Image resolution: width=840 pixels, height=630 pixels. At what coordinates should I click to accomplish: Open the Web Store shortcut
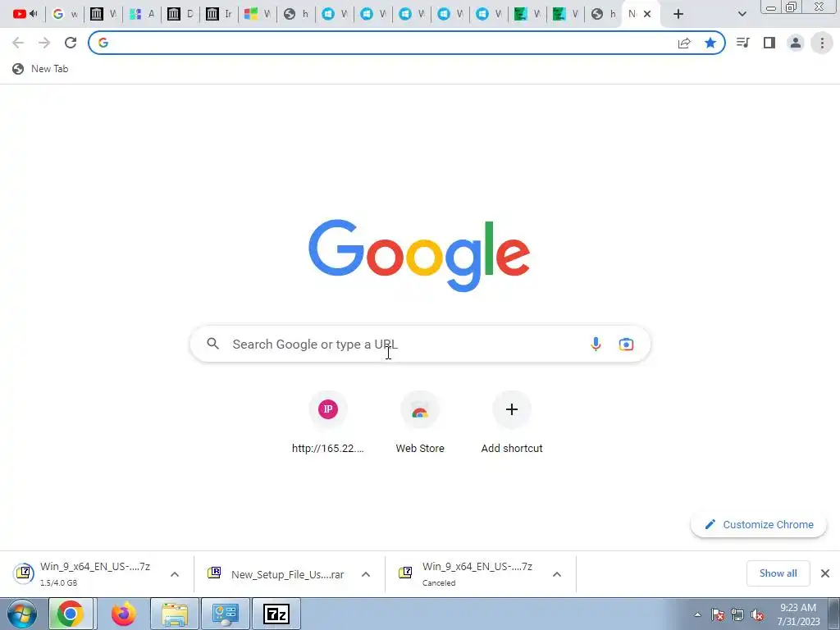[x=420, y=423]
